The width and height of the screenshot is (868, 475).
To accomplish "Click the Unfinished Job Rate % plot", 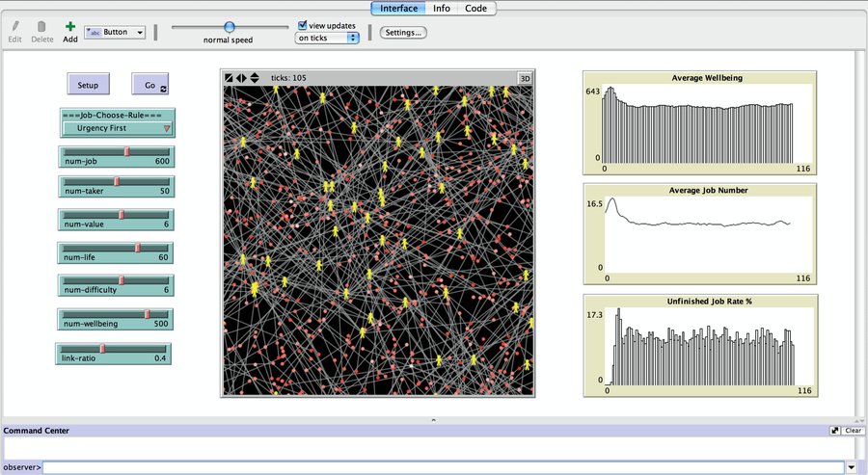I will pos(700,346).
